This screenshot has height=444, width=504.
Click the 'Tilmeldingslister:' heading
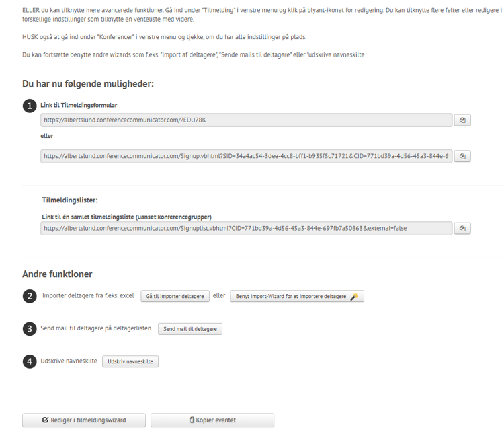(x=70, y=200)
